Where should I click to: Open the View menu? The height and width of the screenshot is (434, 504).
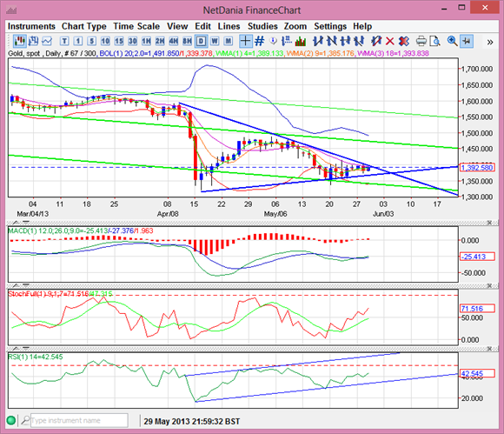pos(177,26)
